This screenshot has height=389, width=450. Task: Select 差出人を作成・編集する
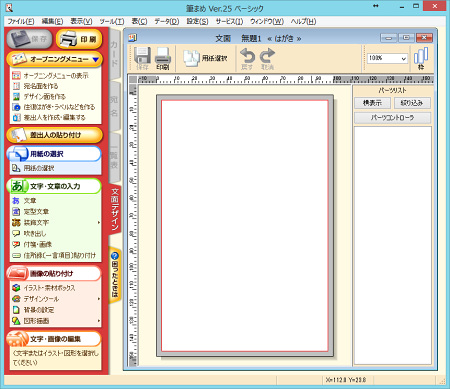49,118
